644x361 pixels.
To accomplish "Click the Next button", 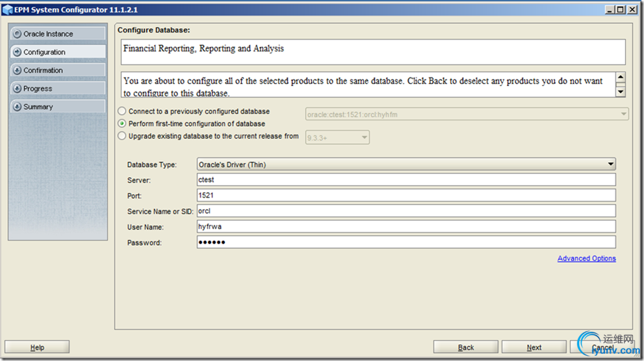I will click(x=534, y=347).
